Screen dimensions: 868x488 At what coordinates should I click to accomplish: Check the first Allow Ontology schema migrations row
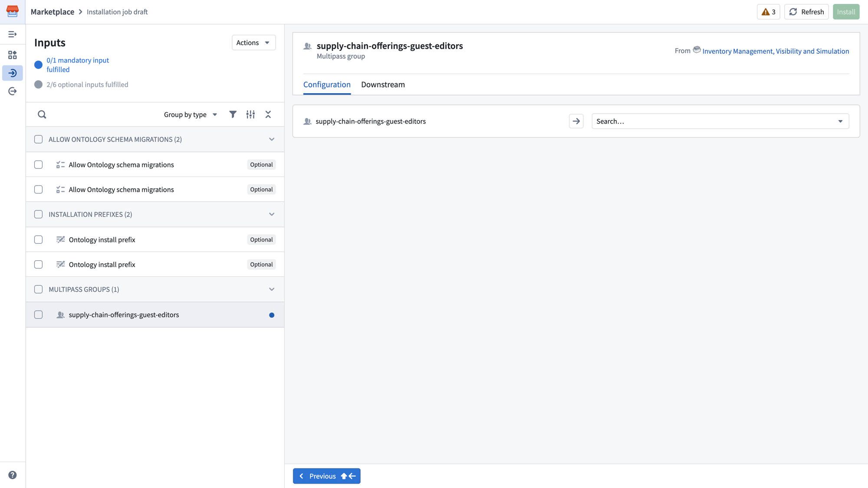(39, 164)
